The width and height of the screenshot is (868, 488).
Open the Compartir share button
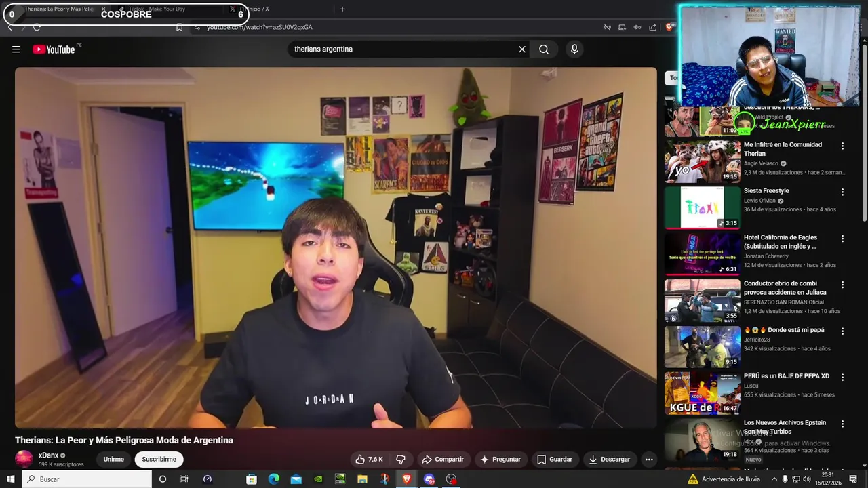point(443,459)
